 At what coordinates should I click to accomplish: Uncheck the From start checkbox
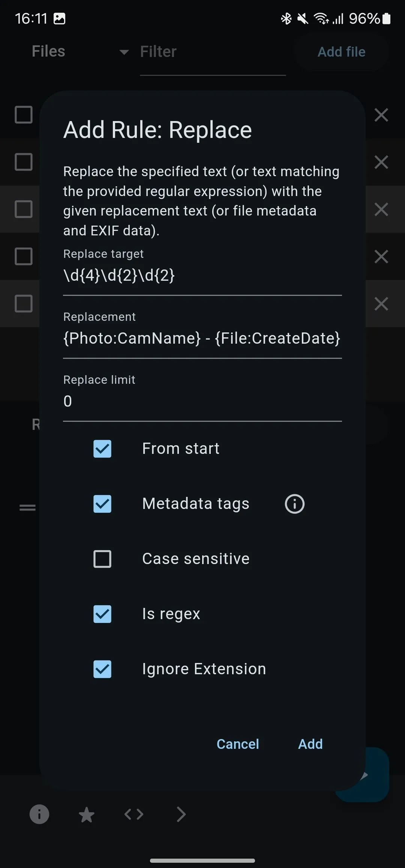pyautogui.click(x=102, y=449)
